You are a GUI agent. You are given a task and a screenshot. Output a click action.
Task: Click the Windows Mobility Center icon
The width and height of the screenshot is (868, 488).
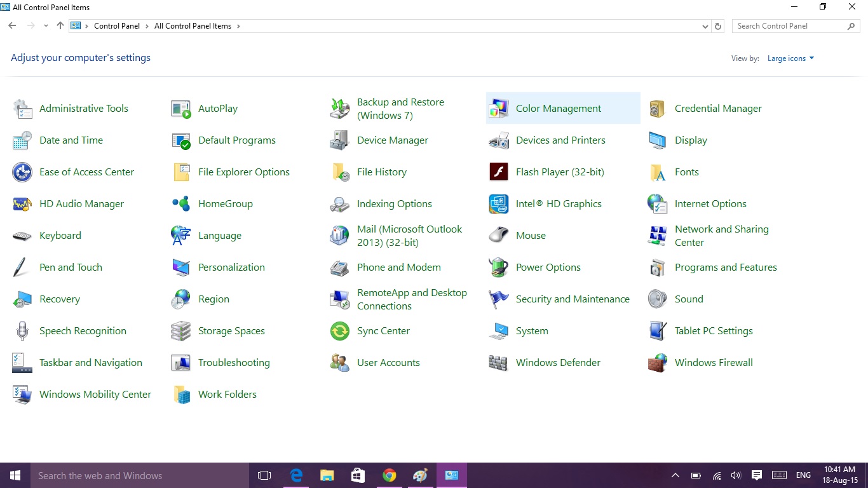tap(22, 395)
